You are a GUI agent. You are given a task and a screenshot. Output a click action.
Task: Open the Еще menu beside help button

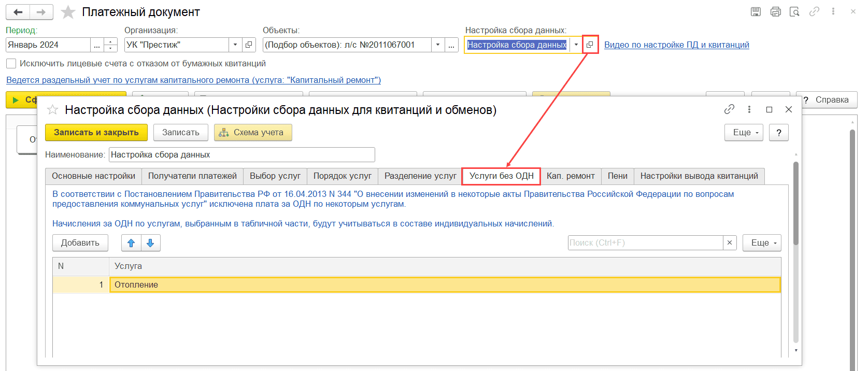pos(744,133)
